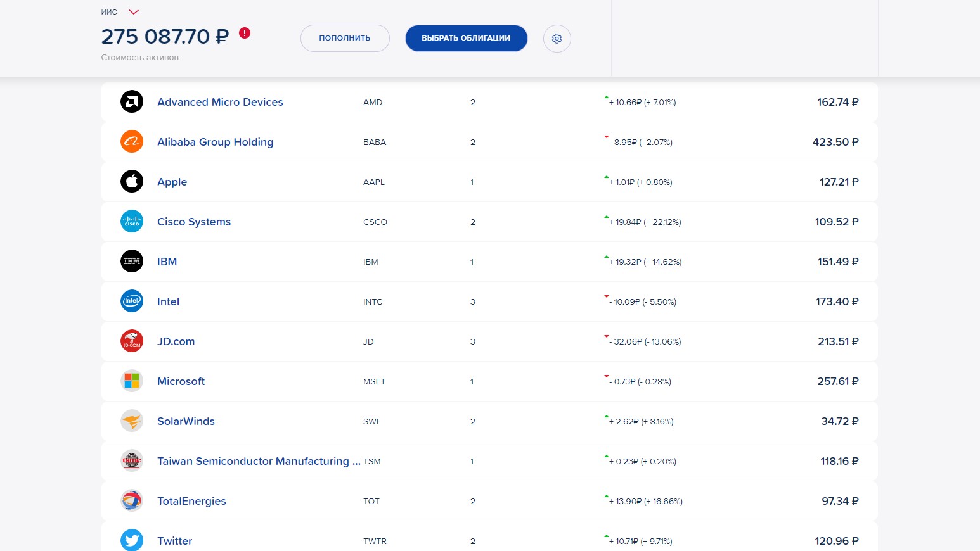Click SolarWinds gain + 2.62₽ (+ 8.16%)
Image resolution: width=980 pixels, height=551 pixels.
pyautogui.click(x=641, y=421)
